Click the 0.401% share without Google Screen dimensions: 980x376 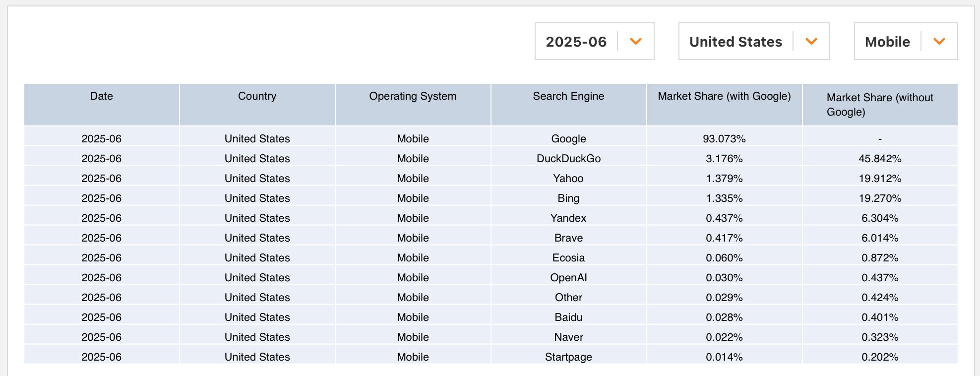click(880, 317)
